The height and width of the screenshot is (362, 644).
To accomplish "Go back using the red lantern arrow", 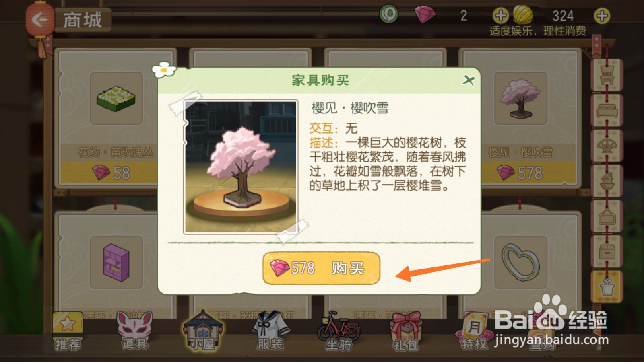I will coord(40,19).
